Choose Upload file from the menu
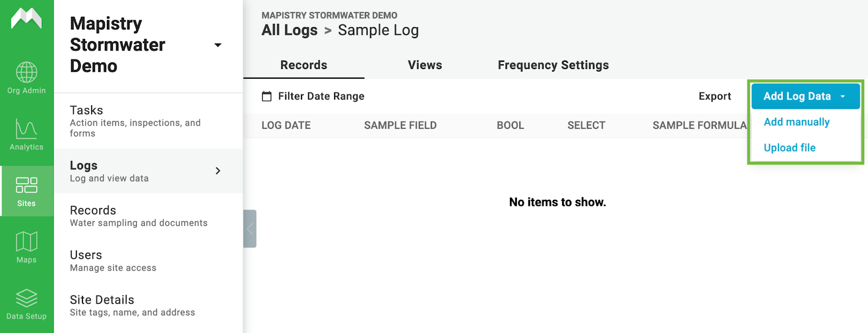This screenshot has height=333, width=868. pos(789,147)
